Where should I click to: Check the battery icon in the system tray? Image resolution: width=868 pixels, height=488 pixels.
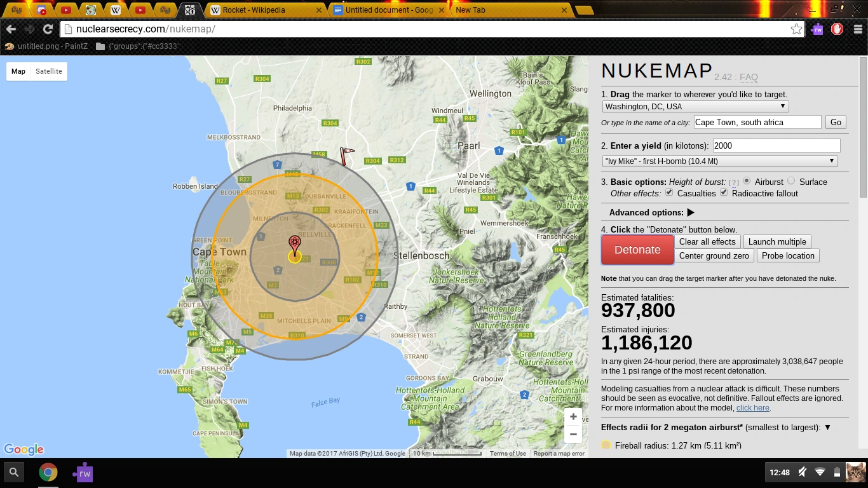tap(837, 472)
